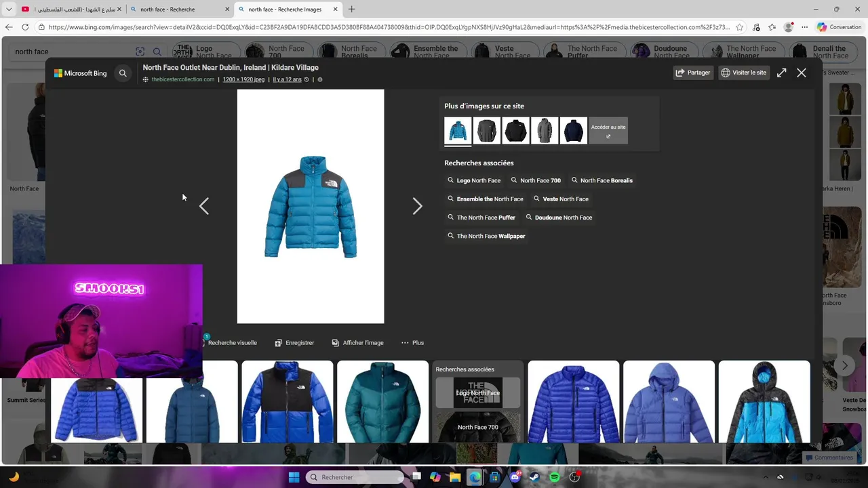Reload the current page
Image resolution: width=868 pixels, height=488 pixels.
point(25,27)
